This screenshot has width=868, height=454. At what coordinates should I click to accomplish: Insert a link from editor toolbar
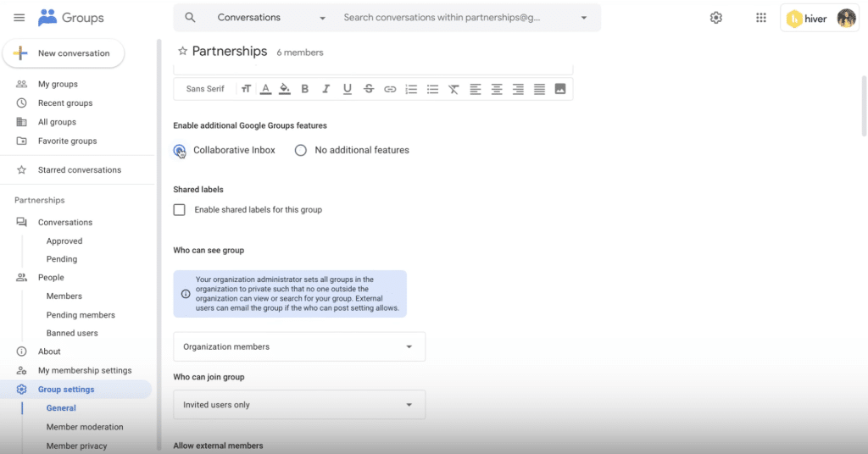pyautogui.click(x=390, y=89)
